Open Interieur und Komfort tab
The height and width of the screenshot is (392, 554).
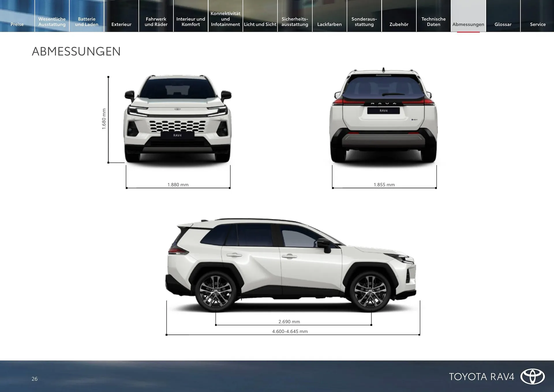190,22
